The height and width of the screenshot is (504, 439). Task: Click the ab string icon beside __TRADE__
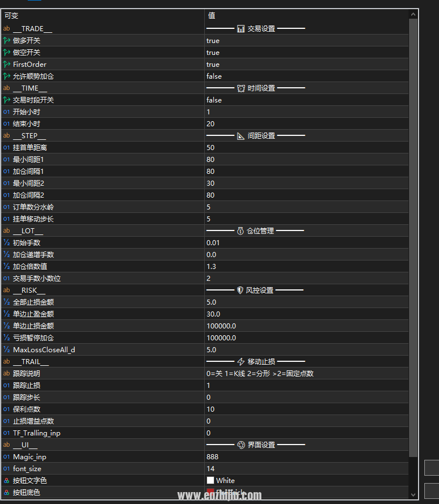6,29
